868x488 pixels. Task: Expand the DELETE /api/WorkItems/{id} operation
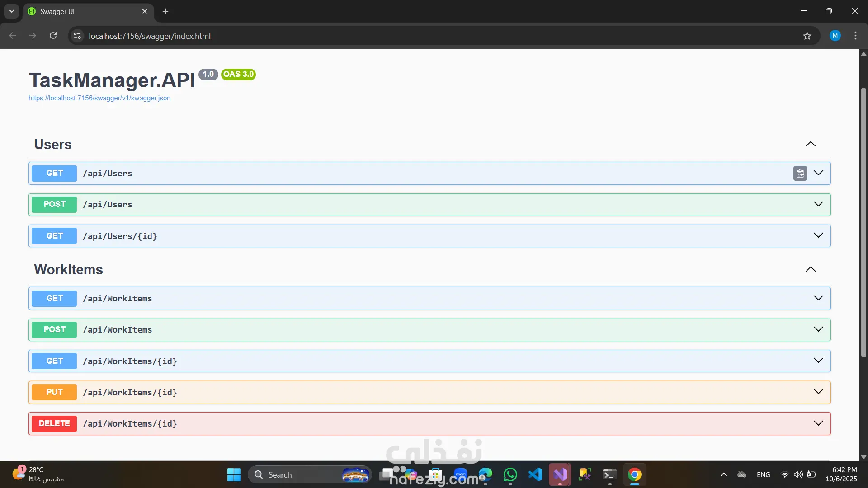pyautogui.click(x=818, y=423)
